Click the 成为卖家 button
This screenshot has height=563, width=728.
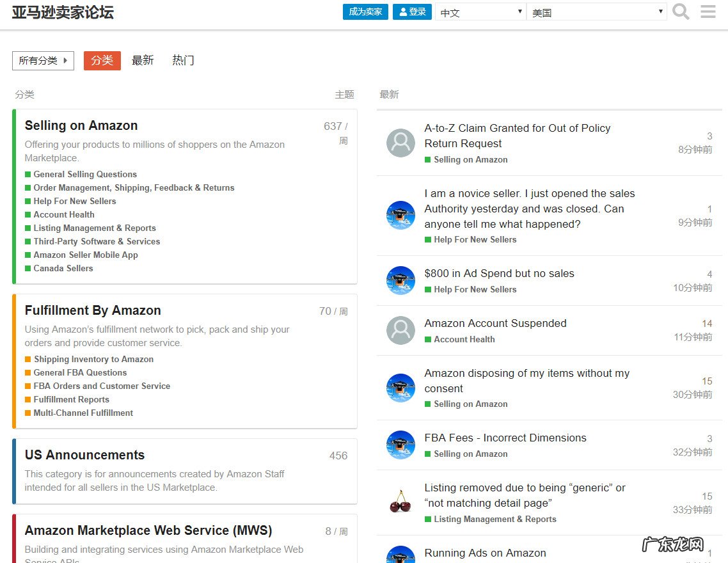point(365,12)
